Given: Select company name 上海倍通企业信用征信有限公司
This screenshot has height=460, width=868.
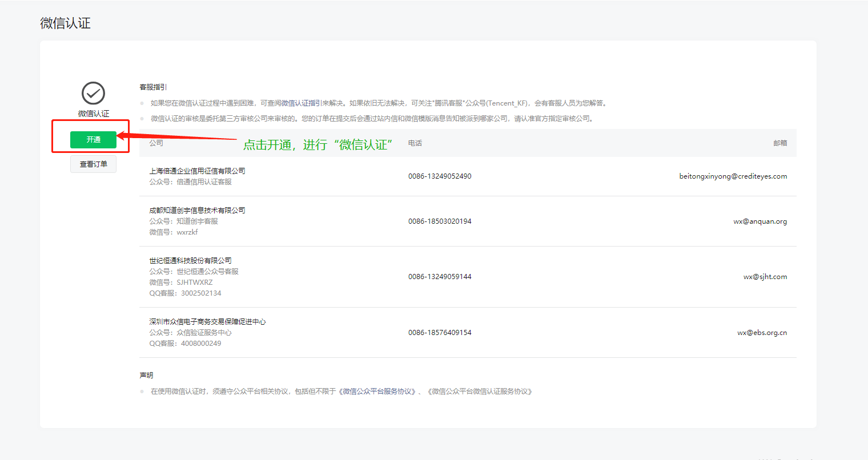Looking at the screenshot, I should click(x=197, y=171).
